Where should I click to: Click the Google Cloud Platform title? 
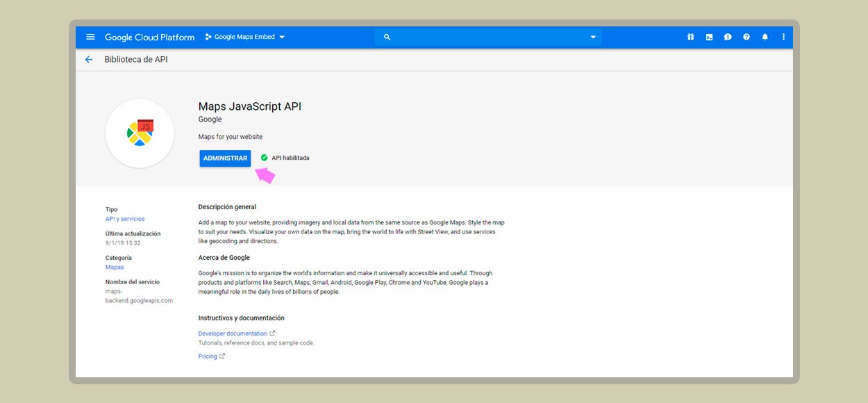pyautogui.click(x=150, y=37)
